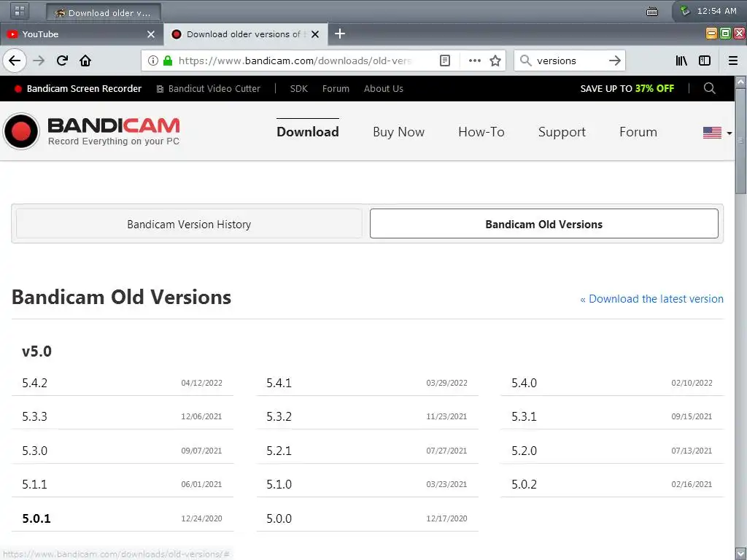Open the SDK link

pyautogui.click(x=298, y=88)
